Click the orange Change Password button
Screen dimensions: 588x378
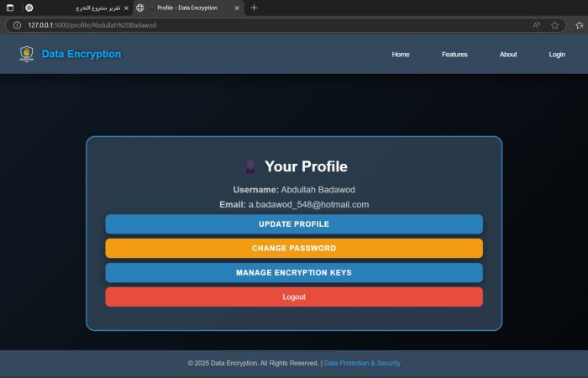click(294, 249)
